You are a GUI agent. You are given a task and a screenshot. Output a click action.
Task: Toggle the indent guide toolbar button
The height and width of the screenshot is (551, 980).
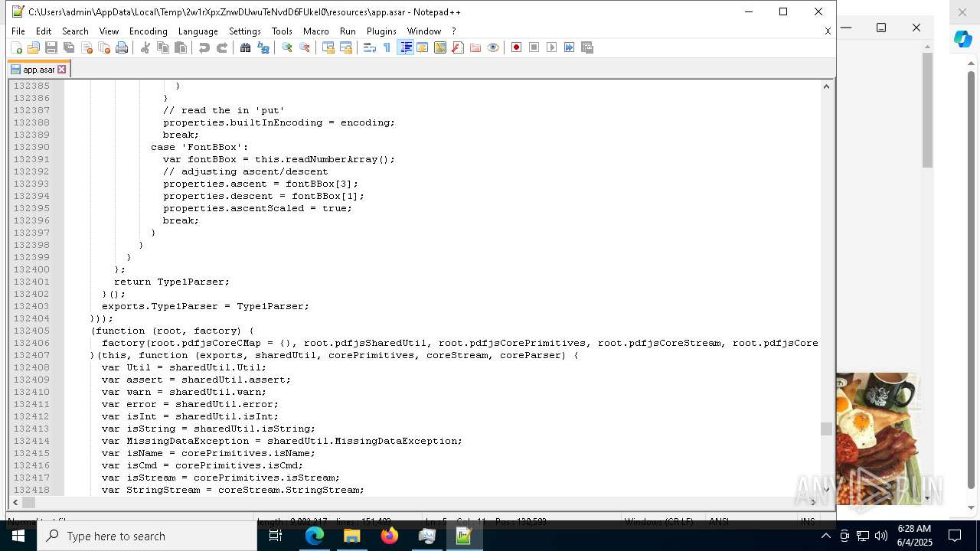[x=405, y=47]
